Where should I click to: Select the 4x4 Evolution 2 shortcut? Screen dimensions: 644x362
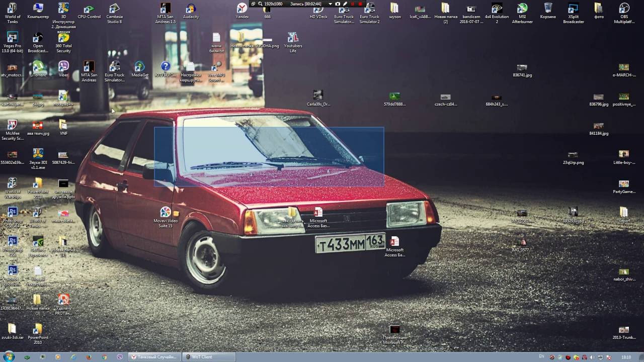click(497, 14)
